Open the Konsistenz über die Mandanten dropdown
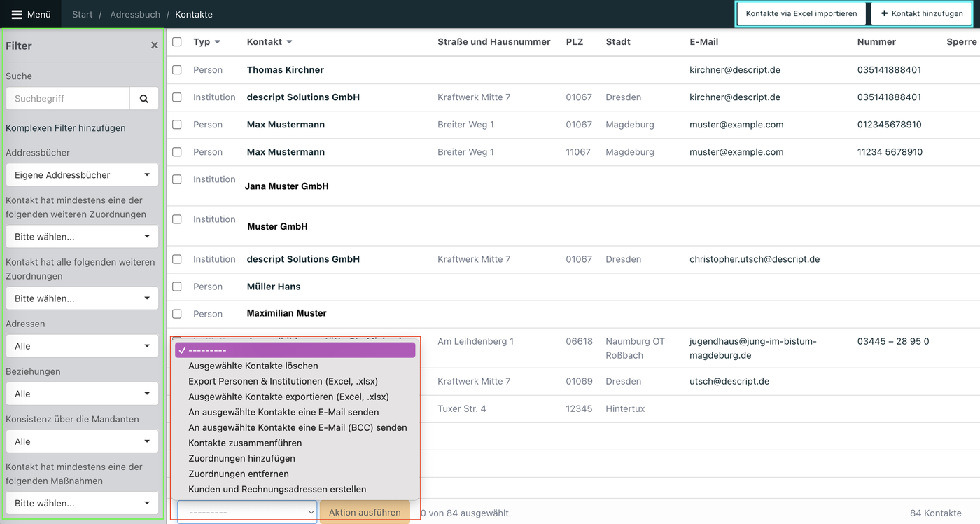 (81, 441)
